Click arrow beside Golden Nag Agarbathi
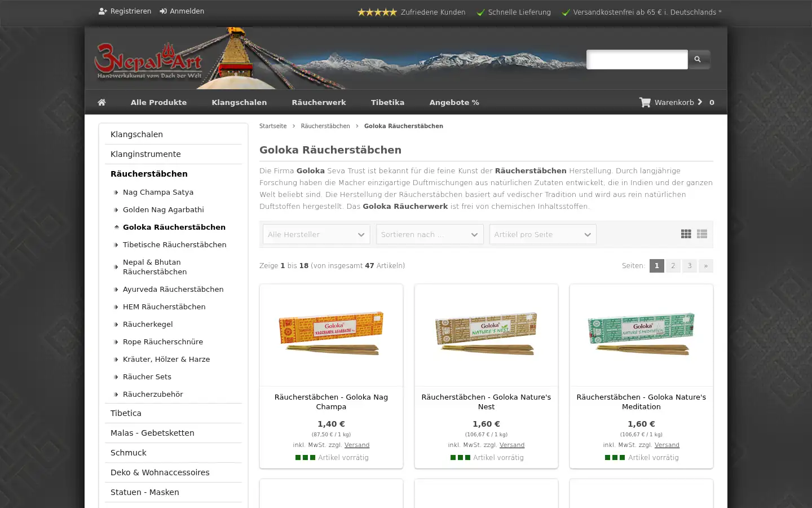The height and width of the screenshot is (508, 812). (x=116, y=210)
